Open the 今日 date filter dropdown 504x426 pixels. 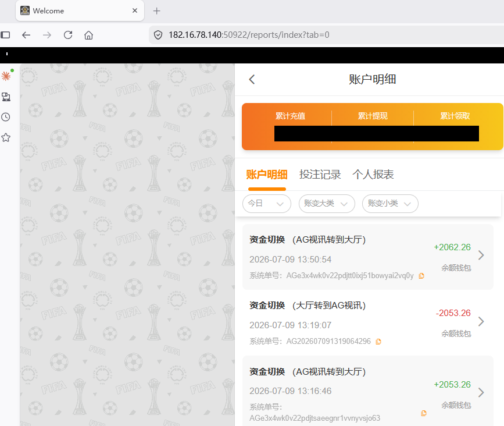[x=267, y=204]
